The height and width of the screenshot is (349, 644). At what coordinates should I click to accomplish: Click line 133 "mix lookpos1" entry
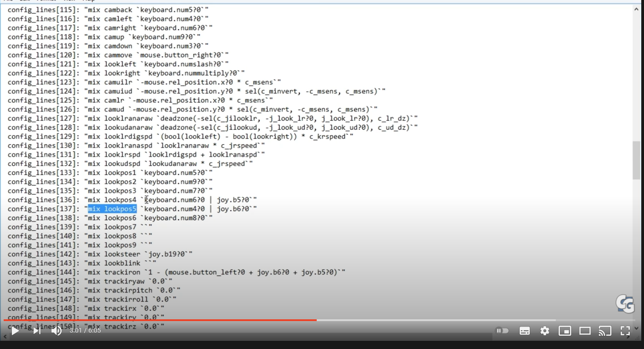click(x=110, y=173)
